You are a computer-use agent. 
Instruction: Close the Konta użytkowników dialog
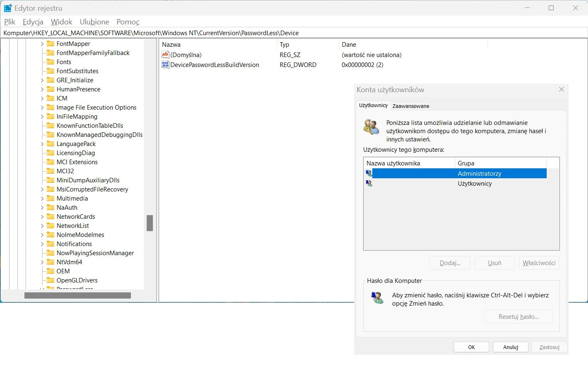click(x=561, y=89)
